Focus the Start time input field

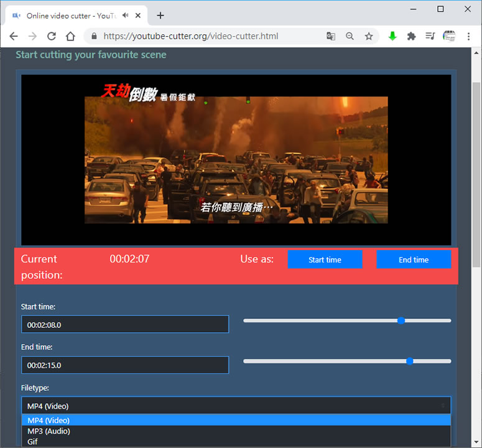124,324
